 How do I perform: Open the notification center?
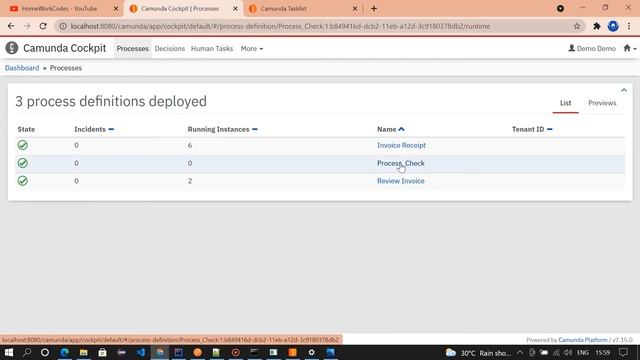click(x=623, y=353)
